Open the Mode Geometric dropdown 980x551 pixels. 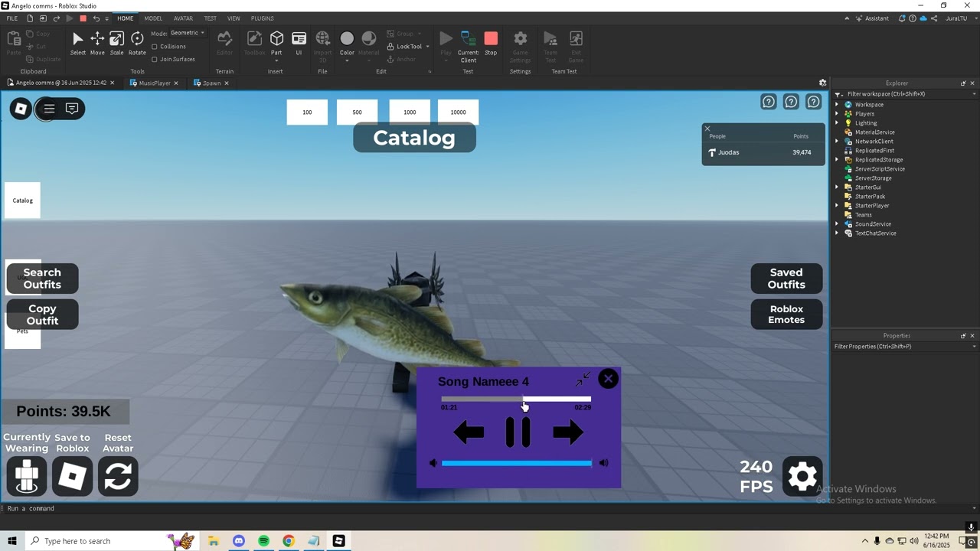click(x=188, y=33)
